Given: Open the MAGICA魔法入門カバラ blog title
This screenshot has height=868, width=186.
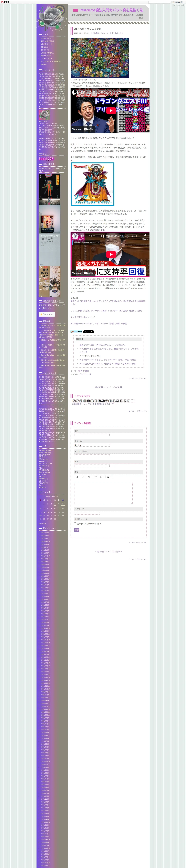Looking at the screenshot, I should pyautogui.click(x=112, y=10).
